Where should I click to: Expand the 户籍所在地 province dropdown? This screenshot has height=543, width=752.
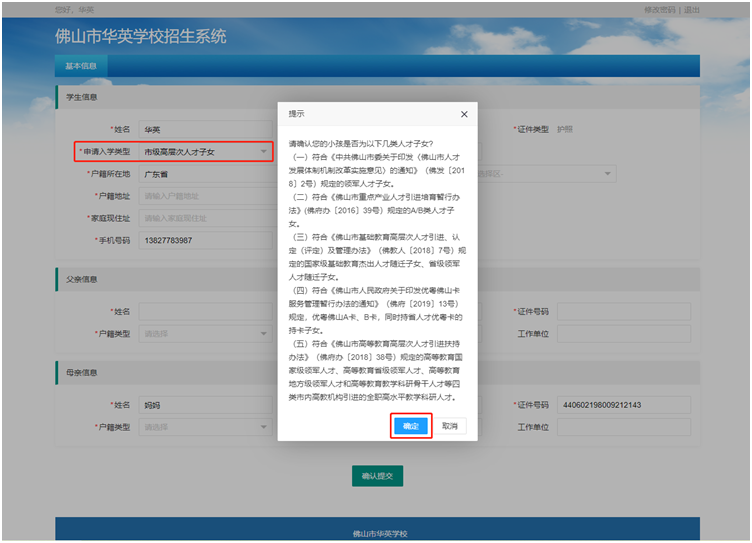pyautogui.click(x=205, y=174)
